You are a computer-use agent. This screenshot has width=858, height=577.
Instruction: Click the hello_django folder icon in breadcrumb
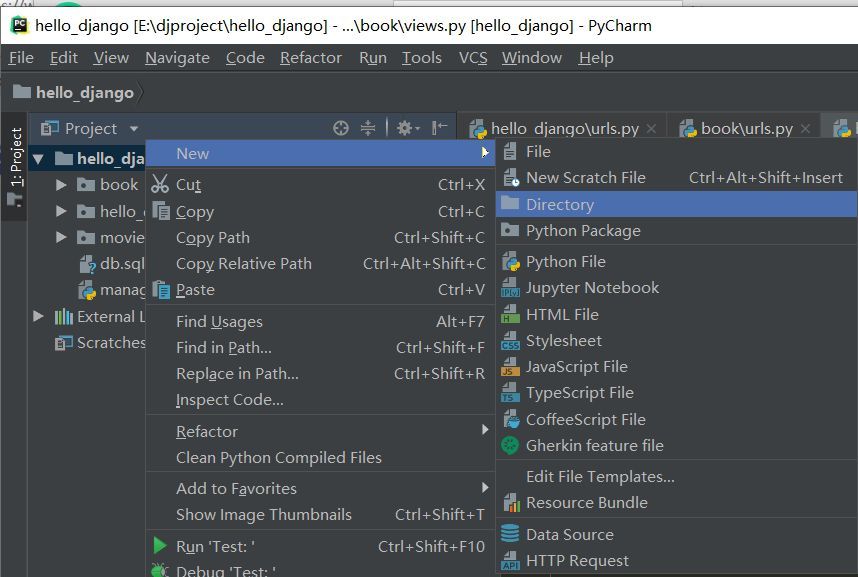point(22,91)
